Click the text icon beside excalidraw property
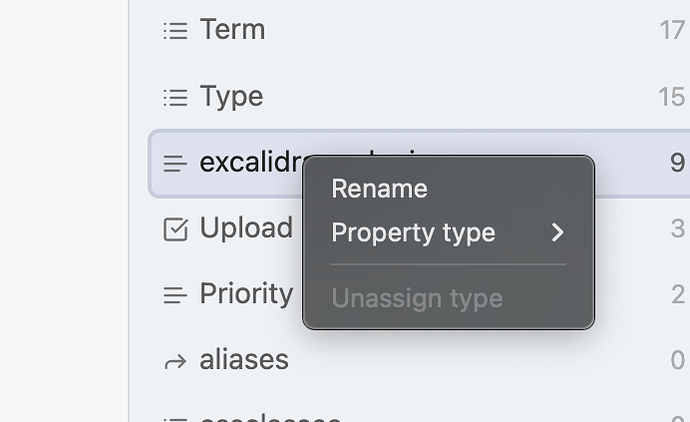 [x=175, y=163]
